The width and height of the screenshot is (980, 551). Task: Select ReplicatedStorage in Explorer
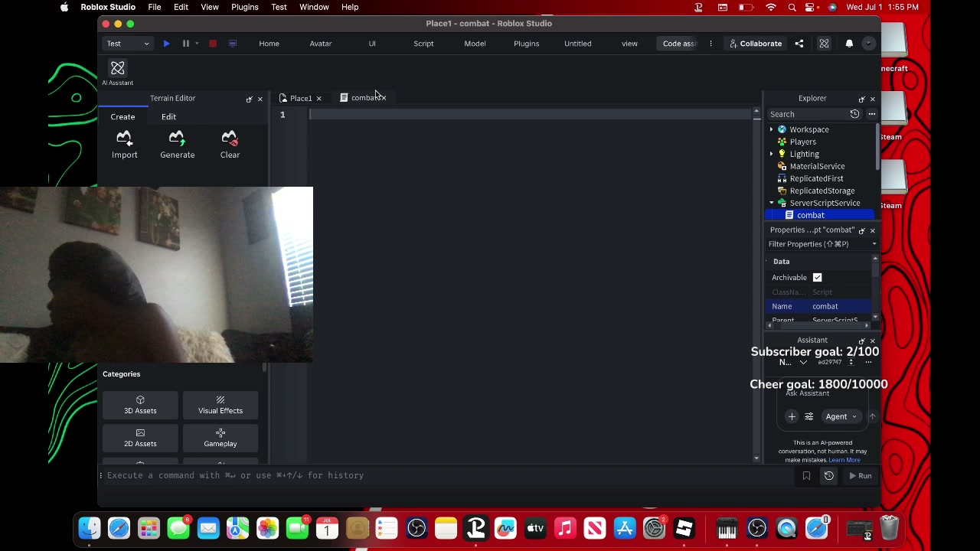(822, 191)
